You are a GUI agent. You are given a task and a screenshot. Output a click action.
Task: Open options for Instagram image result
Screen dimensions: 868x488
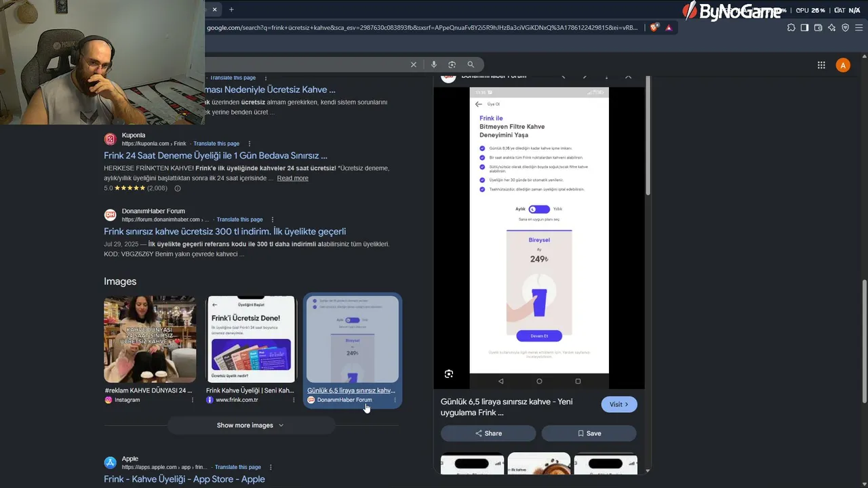[192, 400]
